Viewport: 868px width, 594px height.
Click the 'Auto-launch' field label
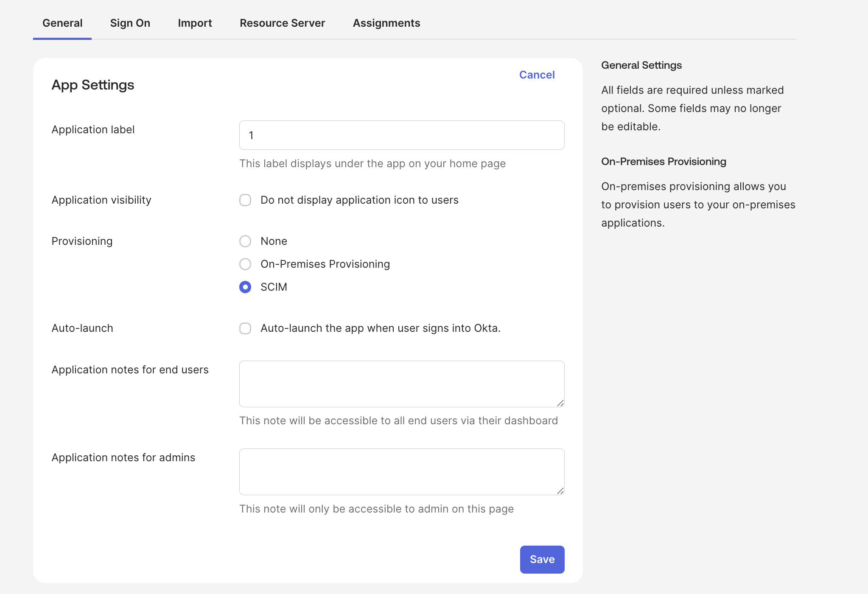coord(82,328)
